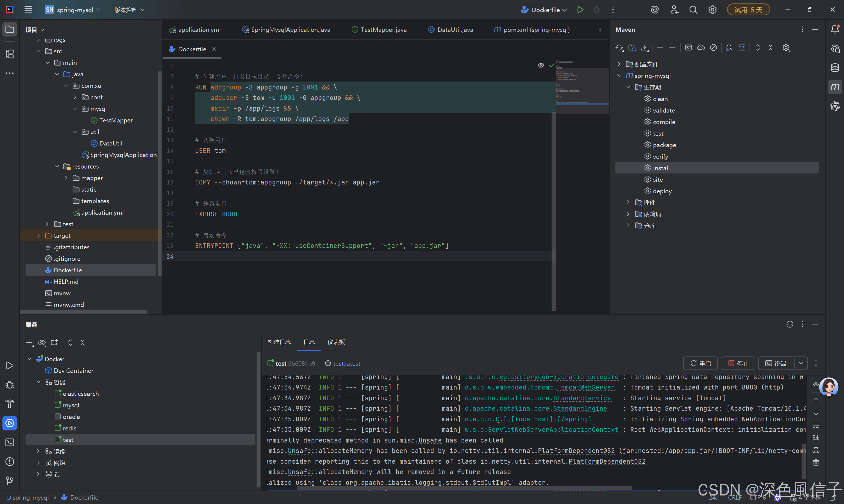Screen dimensions: 844x504
Task: Open the Structure tool window icon
Action: 10,54
